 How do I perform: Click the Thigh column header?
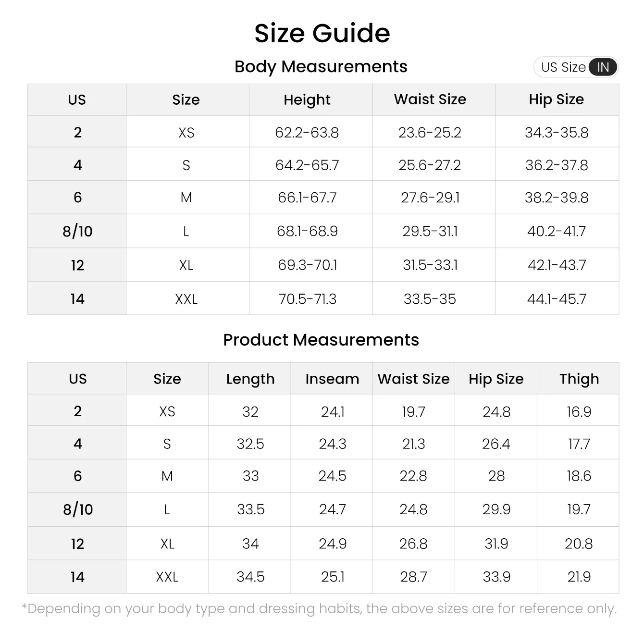(x=579, y=379)
